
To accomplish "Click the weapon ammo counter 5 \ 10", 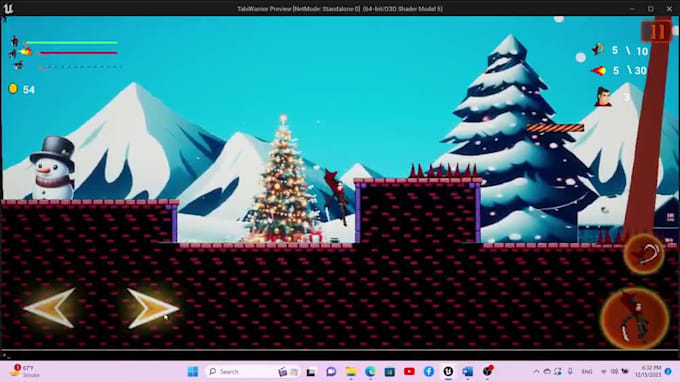I will [x=630, y=51].
